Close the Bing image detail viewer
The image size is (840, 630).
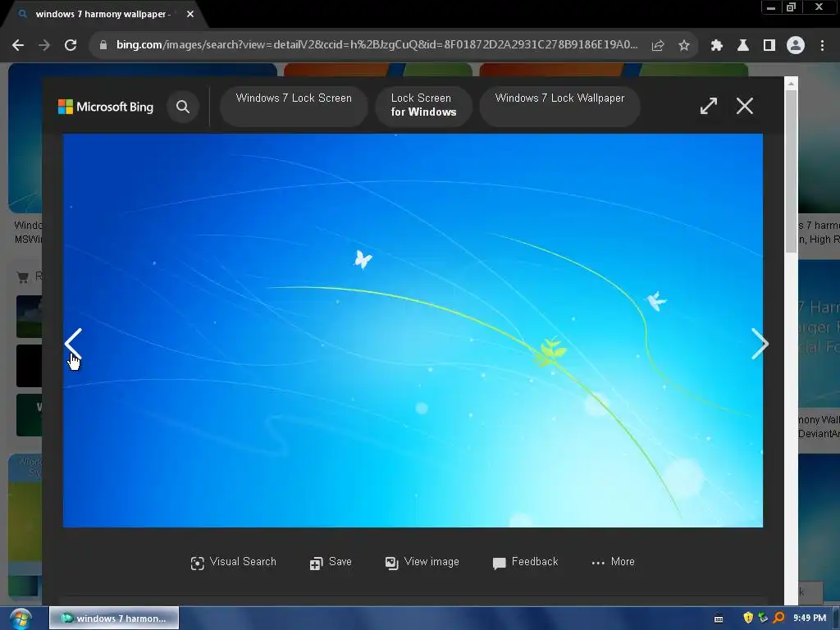(745, 106)
